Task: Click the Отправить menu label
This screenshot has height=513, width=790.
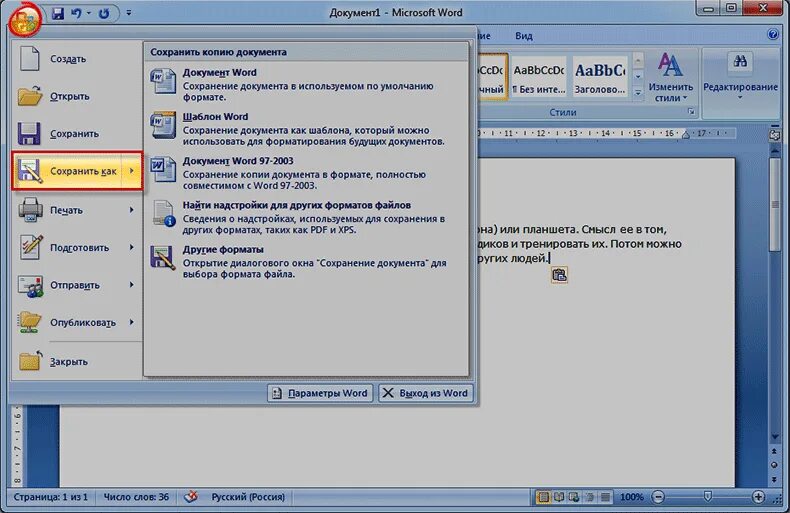Action: 75,285
